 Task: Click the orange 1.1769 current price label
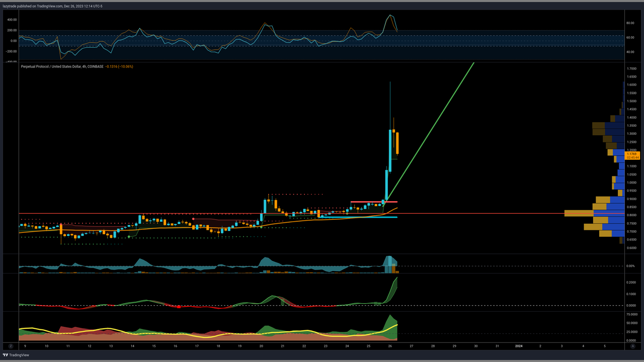[631, 154]
